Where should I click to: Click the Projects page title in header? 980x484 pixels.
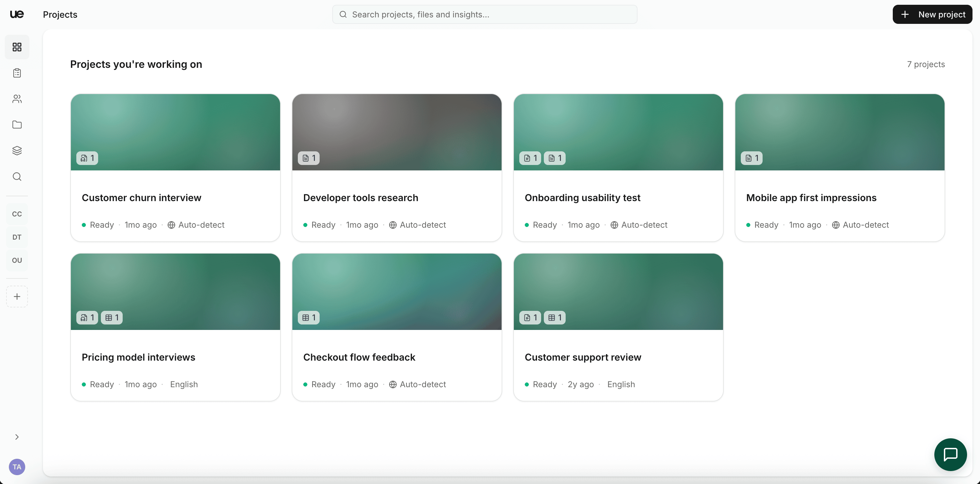tap(60, 14)
